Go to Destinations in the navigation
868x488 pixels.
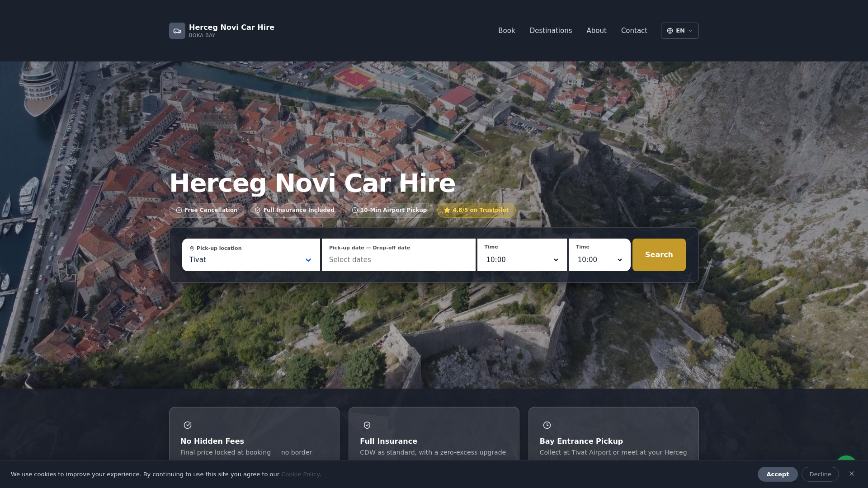[x=551, y=31]
